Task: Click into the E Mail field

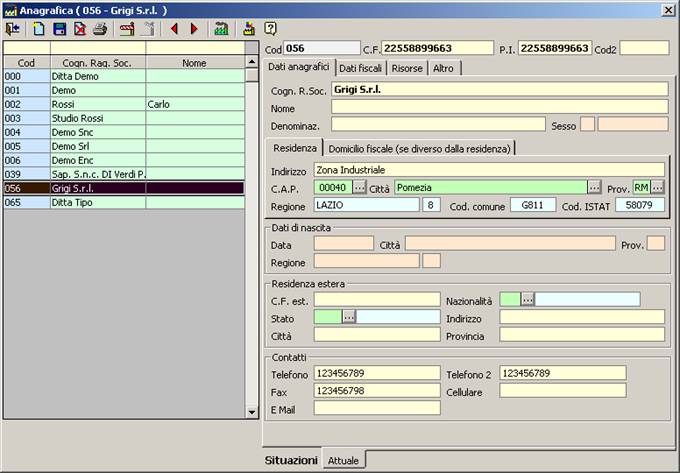Action: pyautogui.click(x=376, y=408)
